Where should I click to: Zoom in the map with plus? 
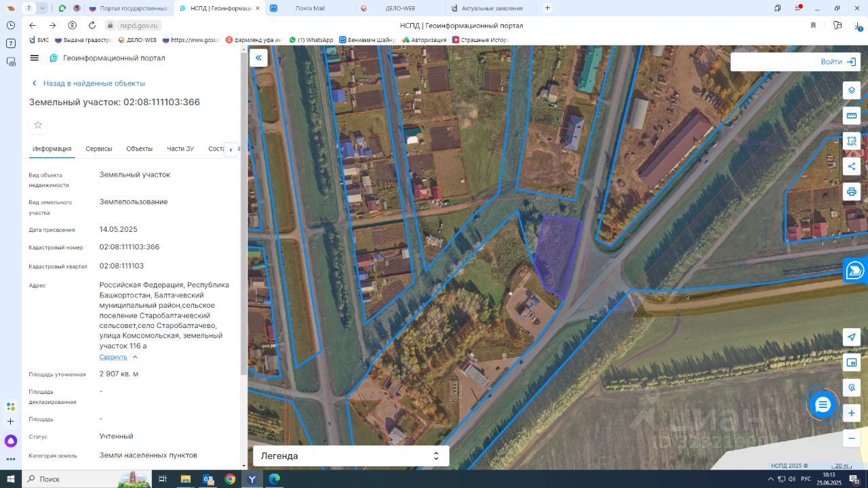pyautogui.click(x=852, y=413)
